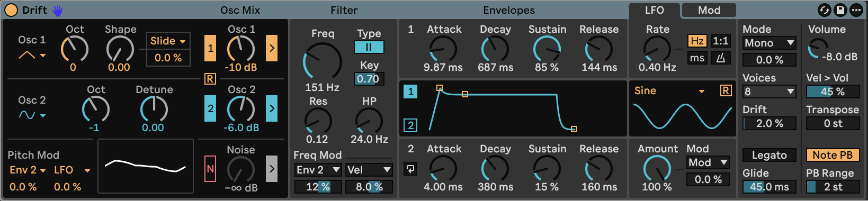
Task: Click the Vel > Vol 45 % slider
Action: coord(833,92)
